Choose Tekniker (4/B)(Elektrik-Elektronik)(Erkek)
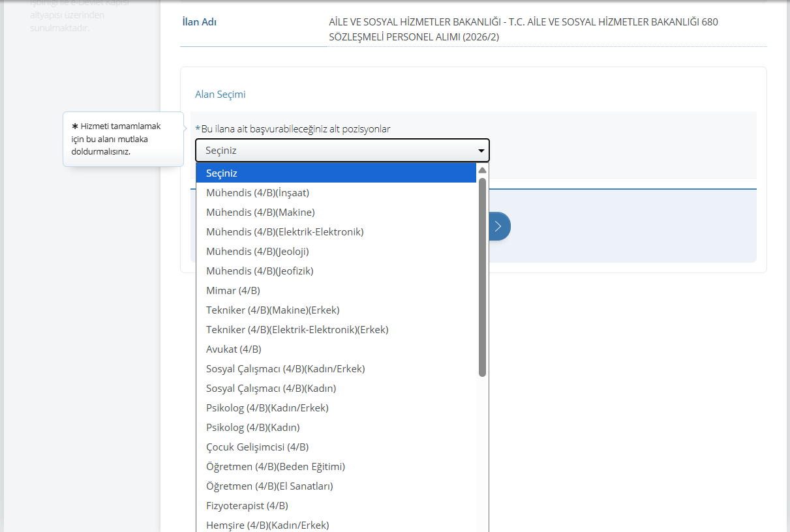Viewport: 790px width, 532px height. pyautogui.click(x=337, y=329)
